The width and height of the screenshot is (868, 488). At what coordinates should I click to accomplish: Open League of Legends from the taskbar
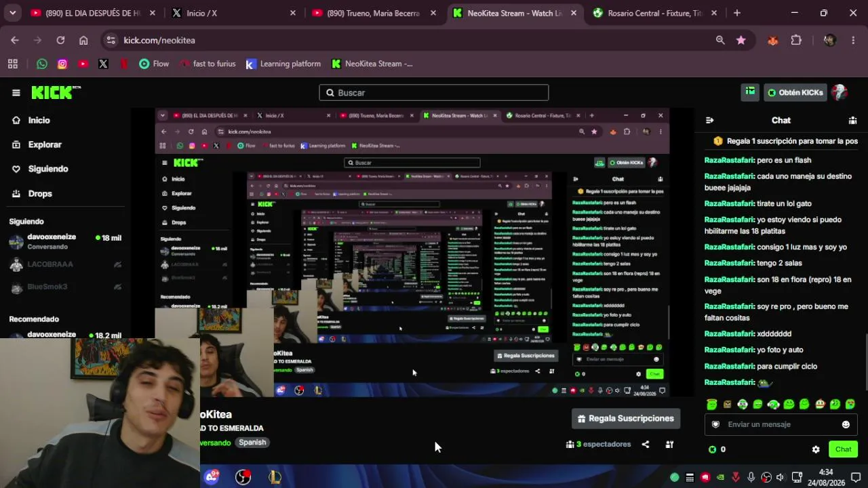click(x=275, y=477)
